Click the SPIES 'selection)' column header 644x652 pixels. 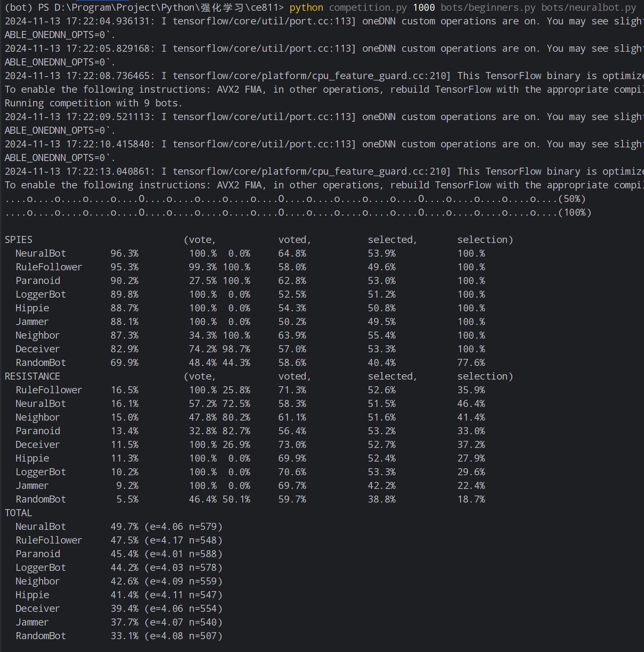(x=485, y=240)
